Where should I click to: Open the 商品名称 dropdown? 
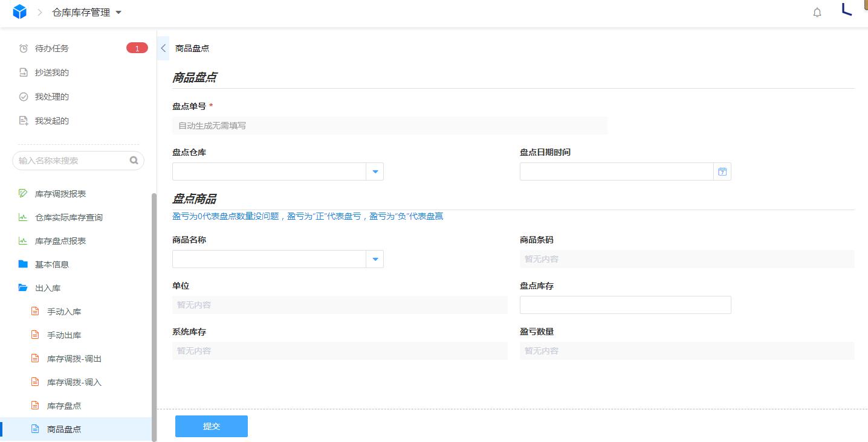(x=374, y=259)
